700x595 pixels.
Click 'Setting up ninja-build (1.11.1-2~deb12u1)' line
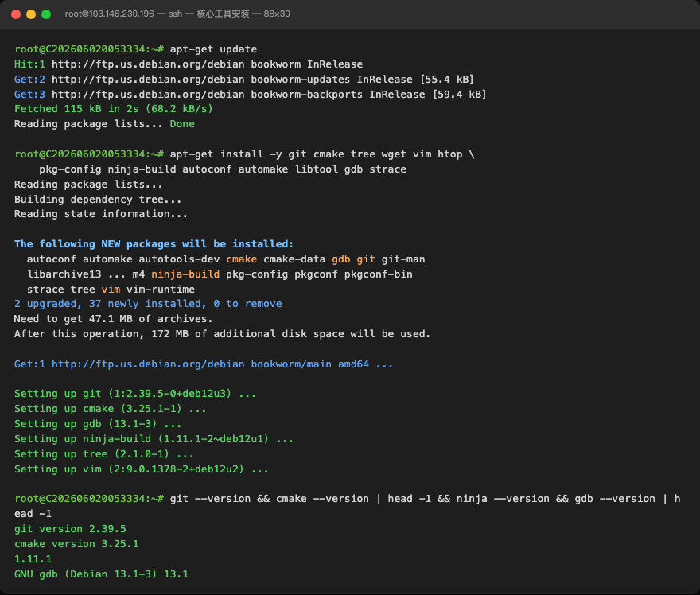(x=154, y=439)
